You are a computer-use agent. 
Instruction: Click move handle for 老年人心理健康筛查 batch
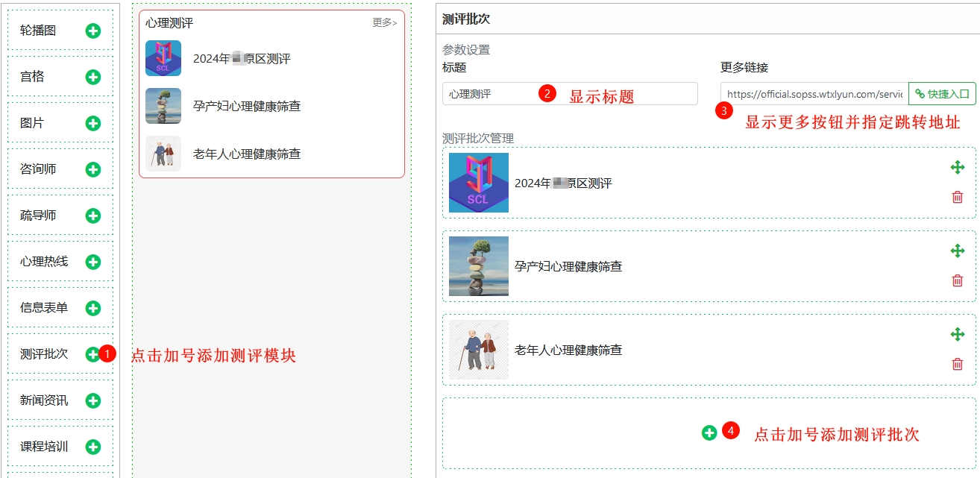click(x=958, y=334)
